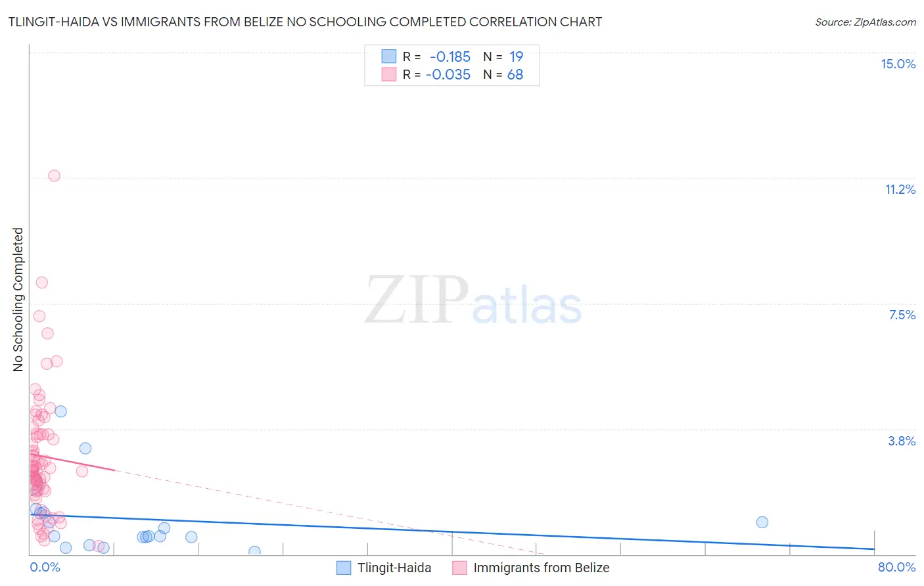Click the pink Immigrants from Belize legend swatch

click(x=459, y=568)
